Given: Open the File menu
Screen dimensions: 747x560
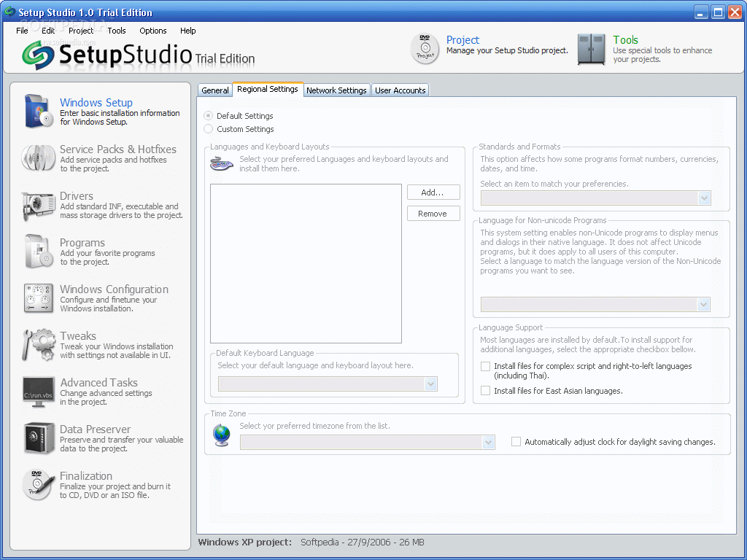Looking at the screenshot, I should click(22, 31).
